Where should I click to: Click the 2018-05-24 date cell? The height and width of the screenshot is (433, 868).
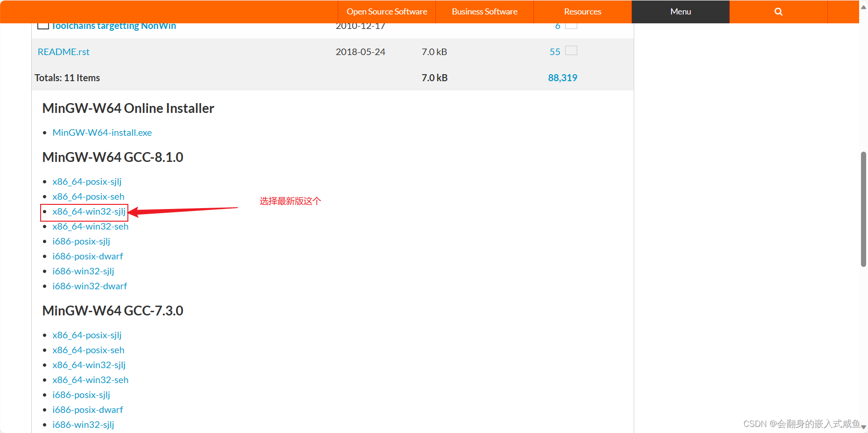point(360,52)
